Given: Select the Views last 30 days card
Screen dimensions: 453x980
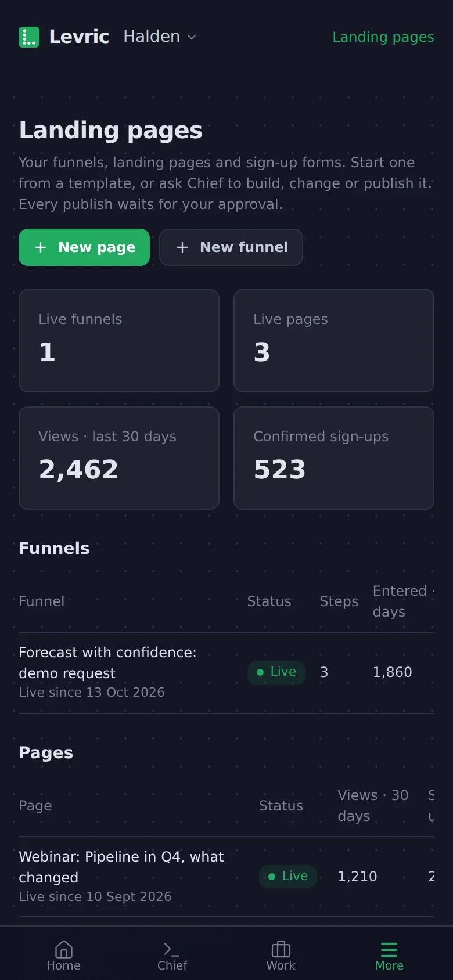Looking at the screenshot, I should tap(119, 458).
